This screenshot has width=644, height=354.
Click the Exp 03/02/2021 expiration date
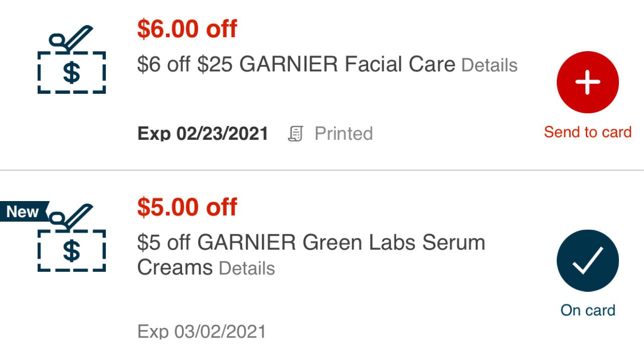(202, 331)
